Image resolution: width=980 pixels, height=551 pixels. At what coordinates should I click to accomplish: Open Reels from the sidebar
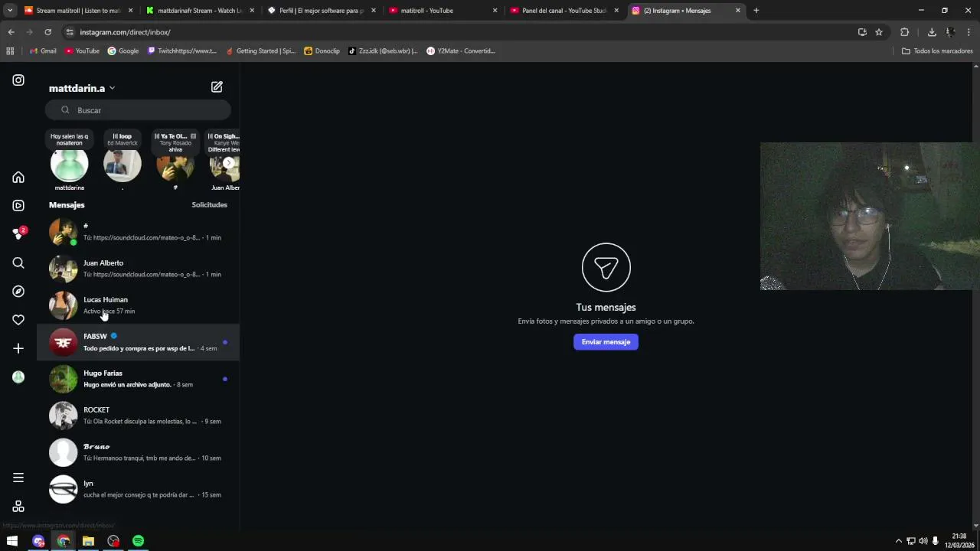point(18,206)
